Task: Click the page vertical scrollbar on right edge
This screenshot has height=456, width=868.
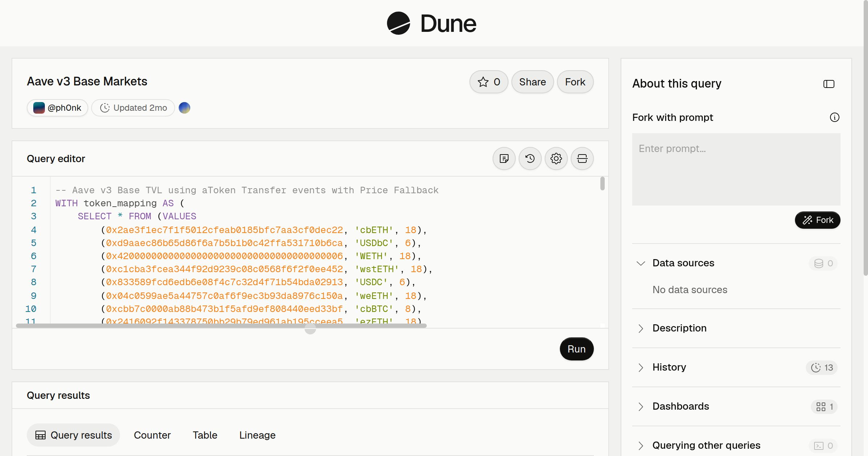Action: coord(865,138)
